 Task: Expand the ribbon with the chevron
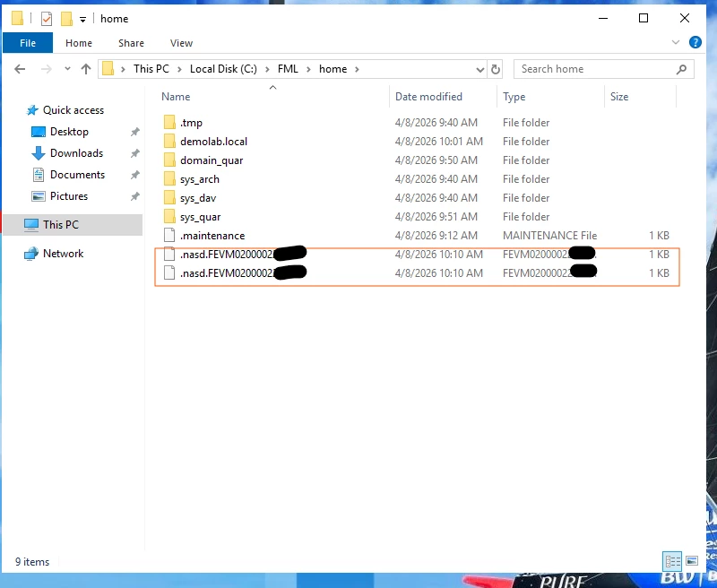click(676, 42)
